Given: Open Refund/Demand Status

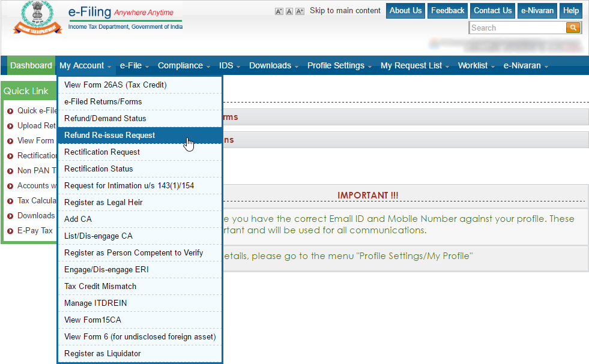Looking at the screenshot, I should pos(140,119).
